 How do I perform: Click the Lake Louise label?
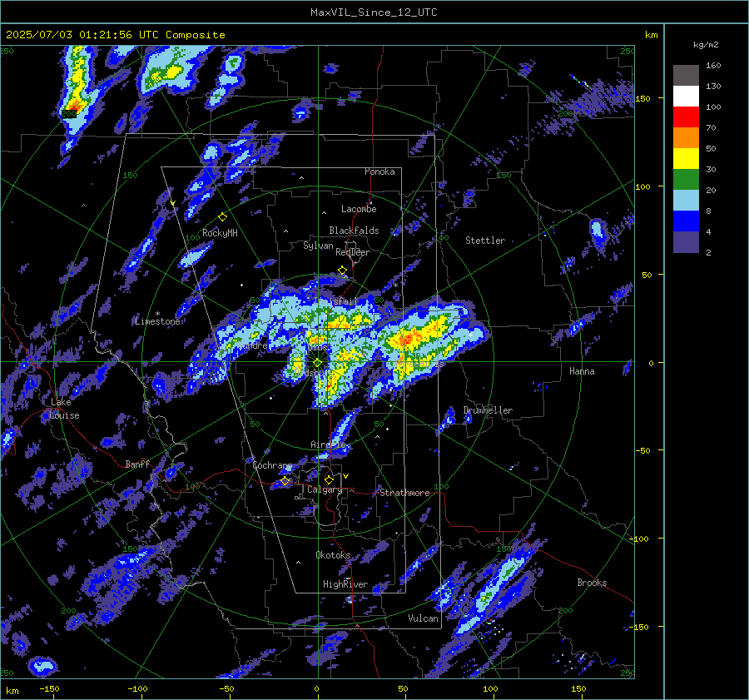click(x=64, y=409)
